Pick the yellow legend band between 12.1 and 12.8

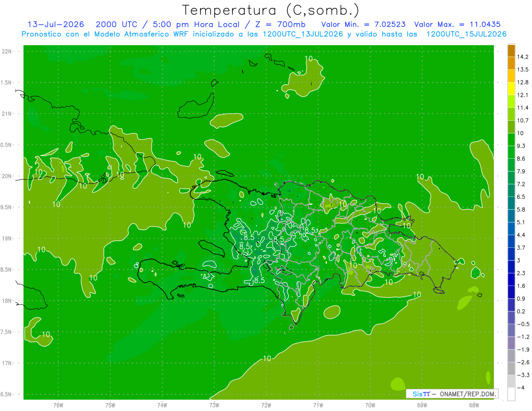(x=511, y=89)
